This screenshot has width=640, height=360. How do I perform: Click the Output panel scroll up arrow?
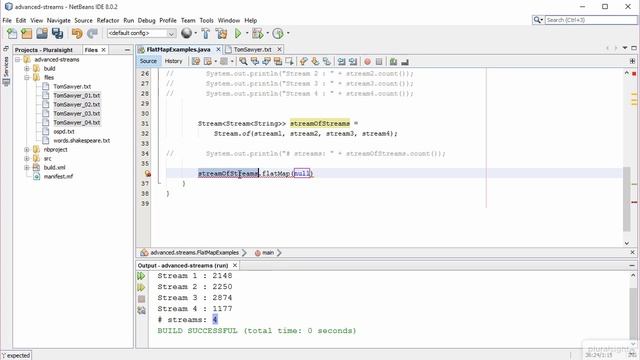click(x=633, y=276)
